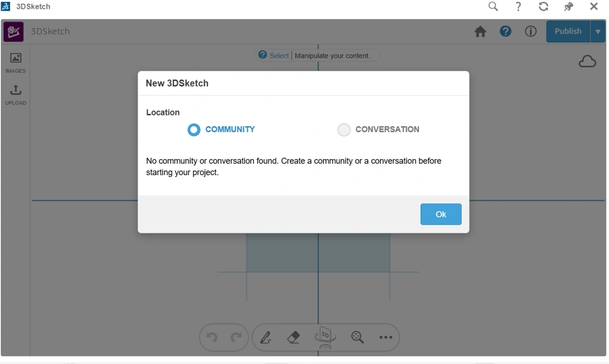Image resolution: width=609 pixels, height=364 pixels.
Task: Select the Conversation radio option
Action: point(344,129)
